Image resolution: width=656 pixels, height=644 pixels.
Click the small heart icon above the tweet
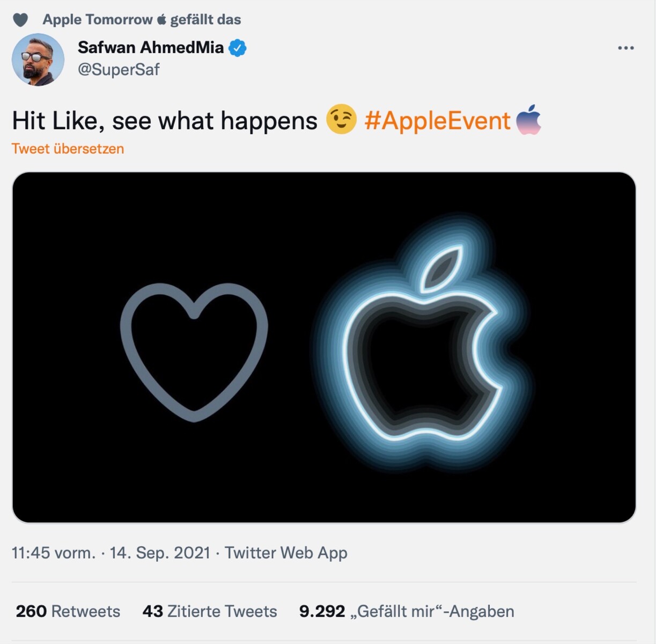[x=20, y=20]
